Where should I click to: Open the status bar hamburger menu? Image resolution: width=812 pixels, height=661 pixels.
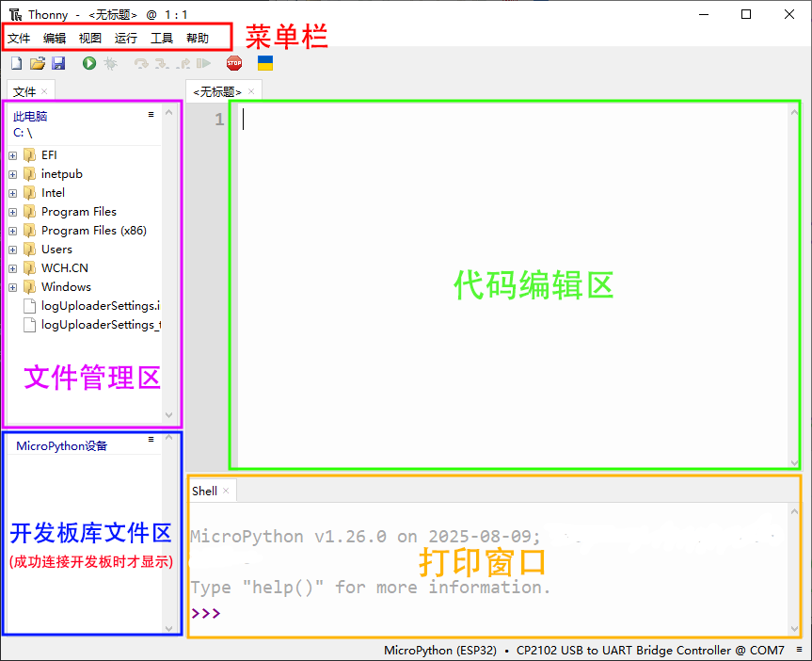799,649
